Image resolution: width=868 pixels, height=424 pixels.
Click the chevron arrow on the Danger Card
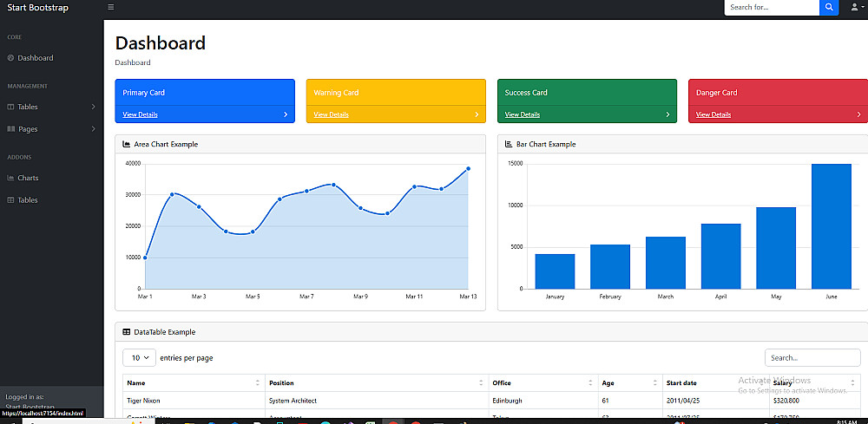click(858, 114)
